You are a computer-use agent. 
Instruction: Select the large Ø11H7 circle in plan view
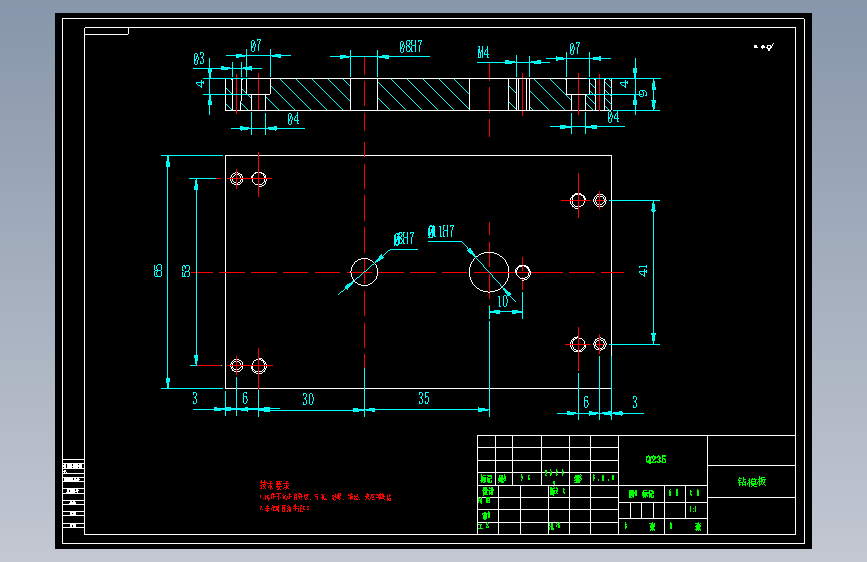pos(489,272)
